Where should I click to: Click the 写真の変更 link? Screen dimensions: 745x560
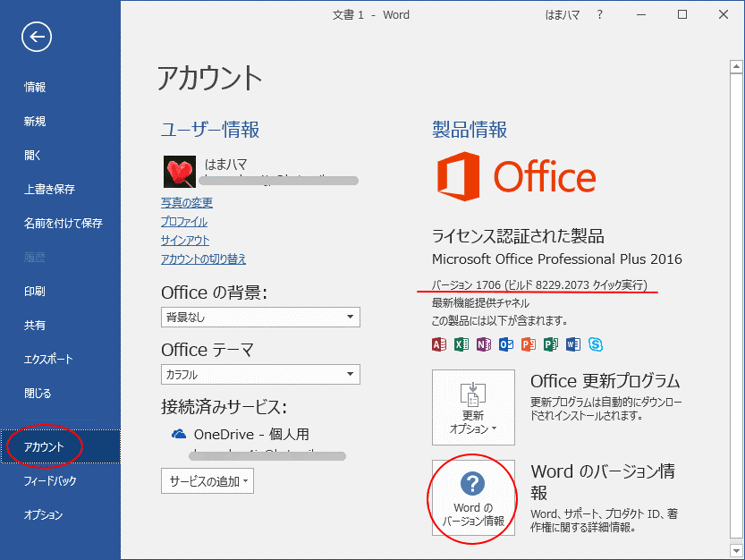[186, 203]
